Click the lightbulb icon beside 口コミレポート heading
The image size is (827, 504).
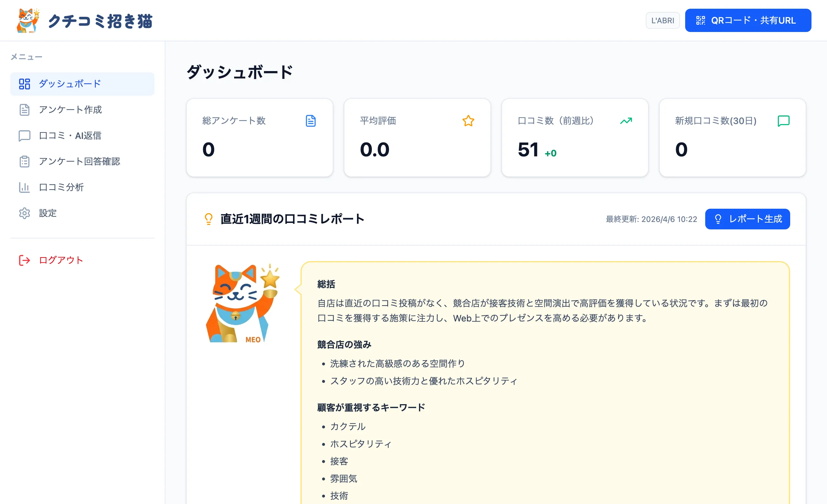point(209,219)
